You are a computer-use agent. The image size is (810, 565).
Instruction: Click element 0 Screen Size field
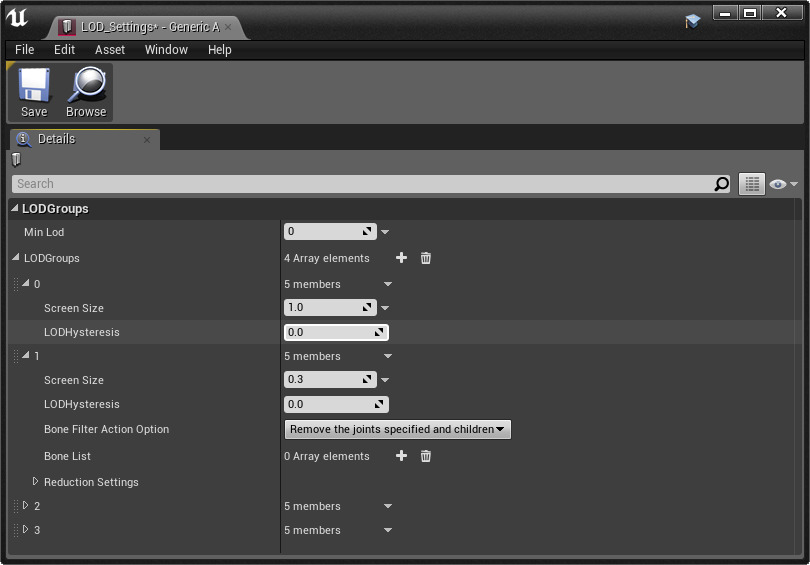pyautogui.click(x=330, y=307)
